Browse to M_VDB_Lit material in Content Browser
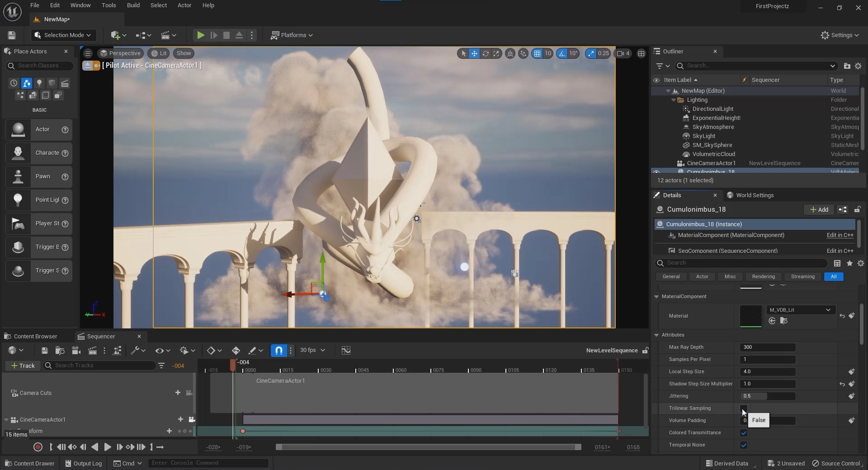The image size is (868, 470). [x=784, y=321]
